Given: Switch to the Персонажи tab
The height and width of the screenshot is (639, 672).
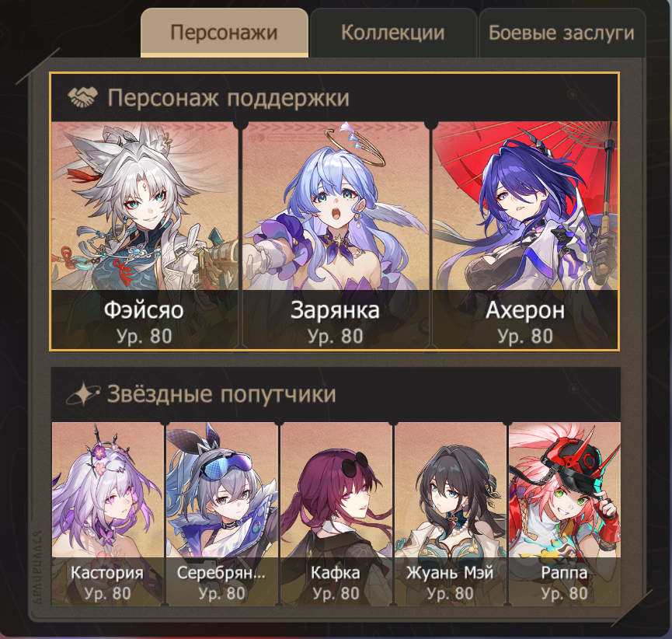Looking at the screenshot, I should tap(225, 33).
